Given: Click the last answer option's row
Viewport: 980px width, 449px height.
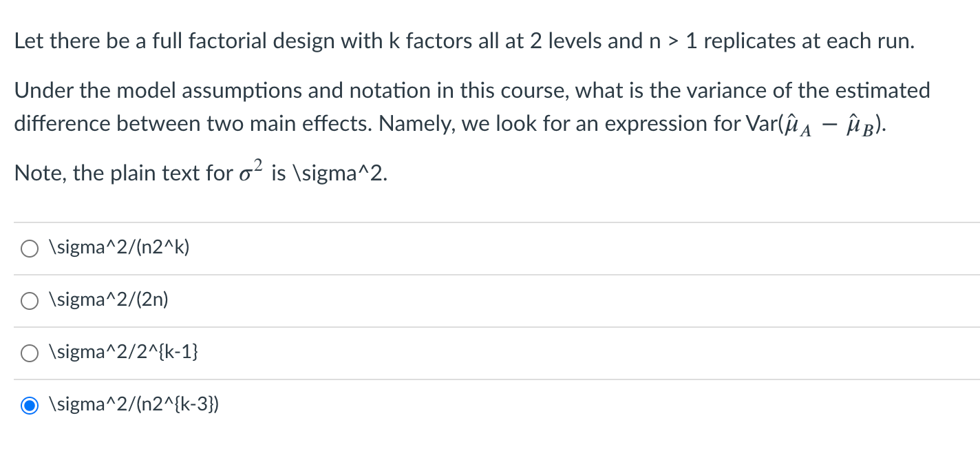Looking at the screenshot, I should point(275,405).
